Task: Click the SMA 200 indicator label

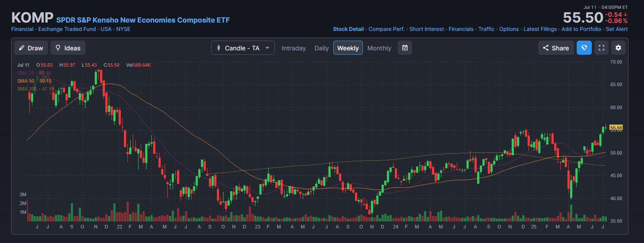Action: [35, 89]
